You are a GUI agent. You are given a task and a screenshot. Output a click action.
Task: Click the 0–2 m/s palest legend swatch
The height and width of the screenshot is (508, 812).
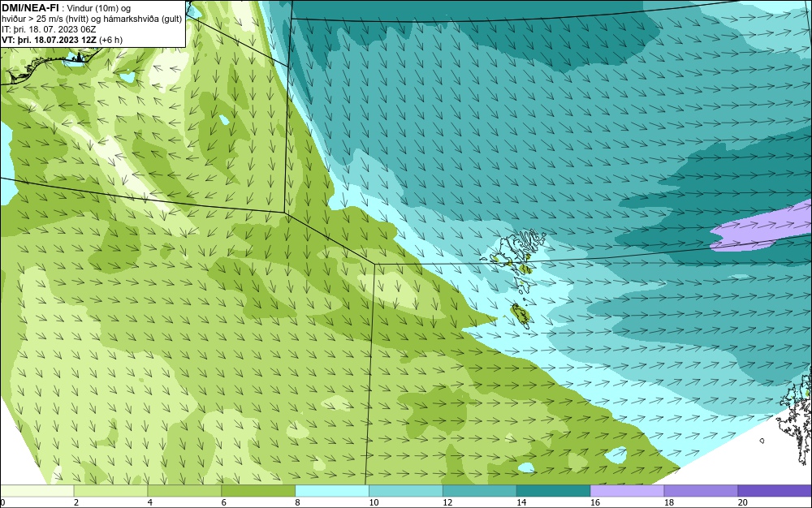[37, 490]
